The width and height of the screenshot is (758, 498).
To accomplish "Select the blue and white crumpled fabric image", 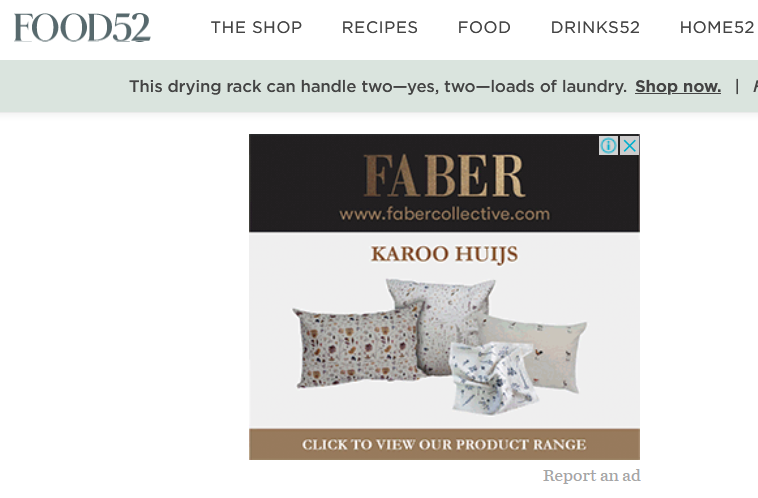I will 492,378.
